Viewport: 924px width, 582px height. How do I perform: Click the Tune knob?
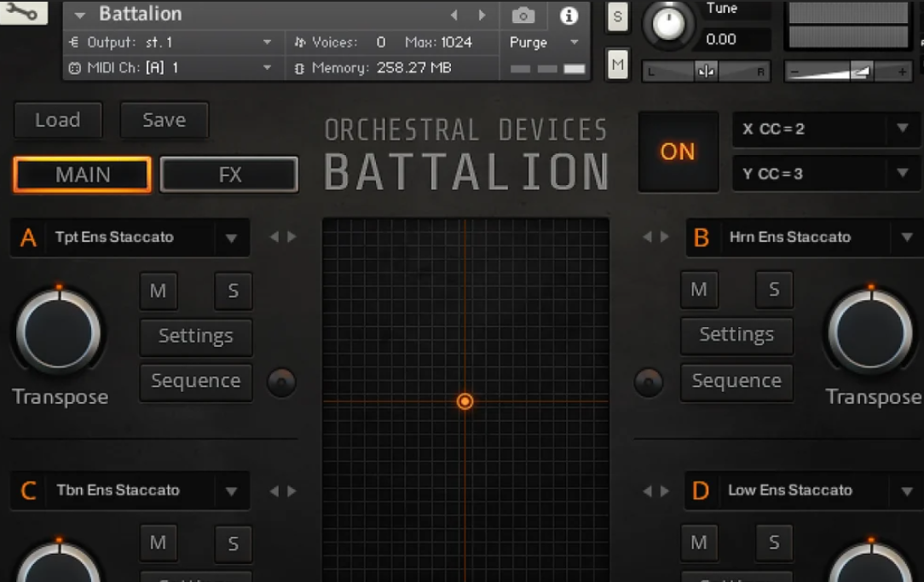coord(669,25)
